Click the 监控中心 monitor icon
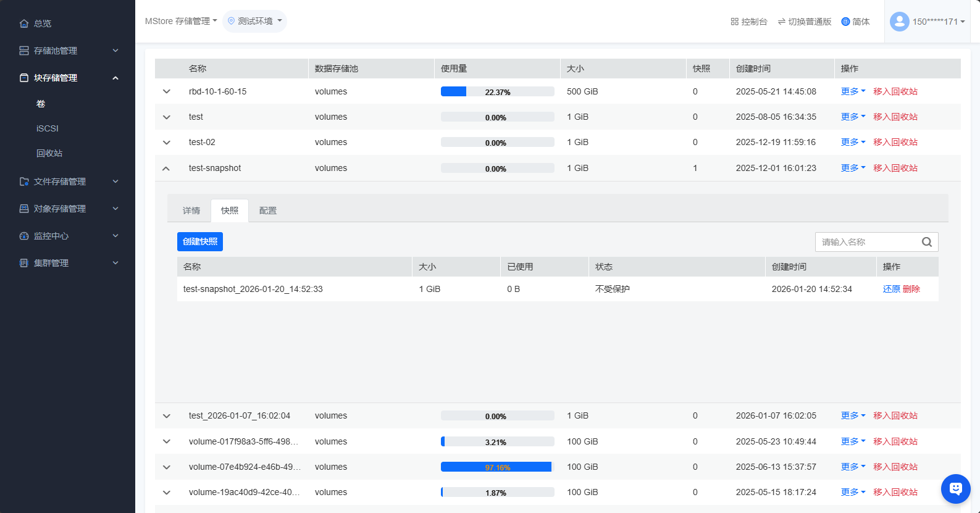980x513 pixels. pyautogui.click(x=24, y=236)
